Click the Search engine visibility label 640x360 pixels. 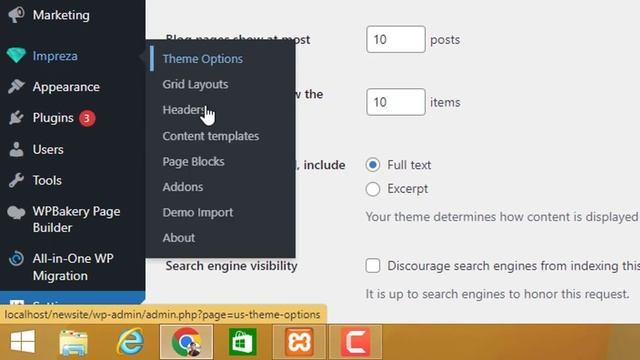[x=231, y=266]
